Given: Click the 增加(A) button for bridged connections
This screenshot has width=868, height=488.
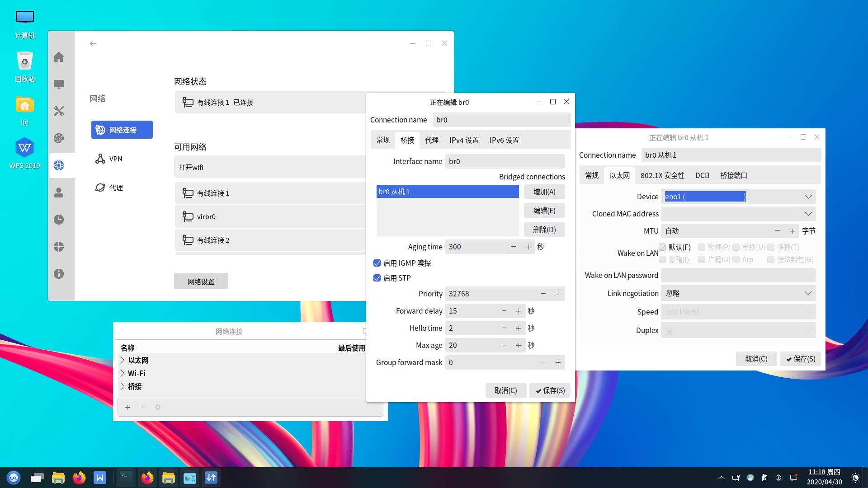Looking at the screenshot, I should coord(544,192).
